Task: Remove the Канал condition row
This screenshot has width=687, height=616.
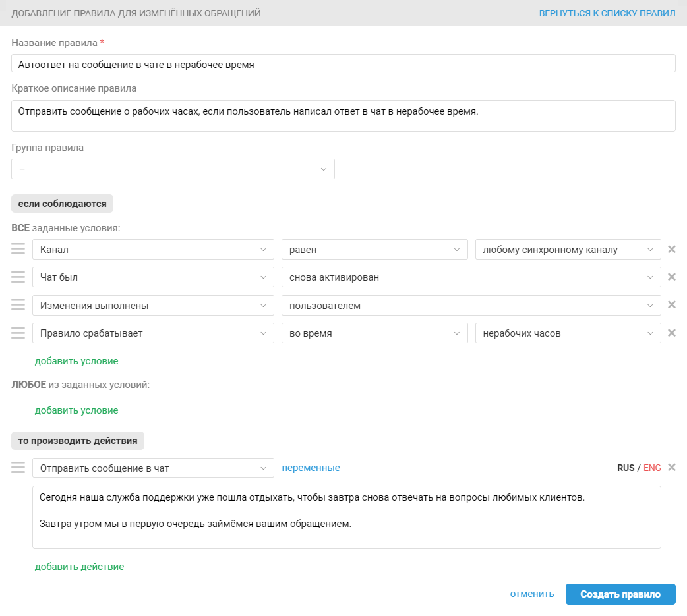Action: click(672, 250)
